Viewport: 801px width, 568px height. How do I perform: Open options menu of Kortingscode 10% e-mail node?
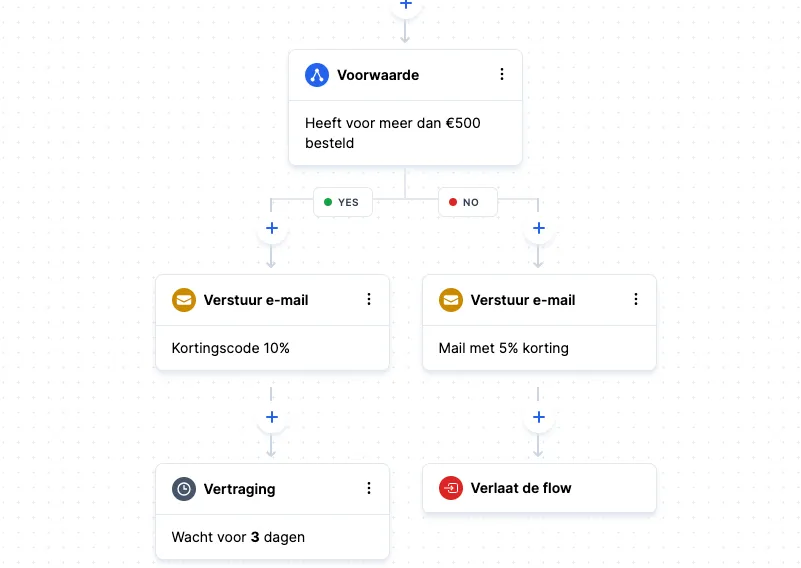tap(369, 299)
